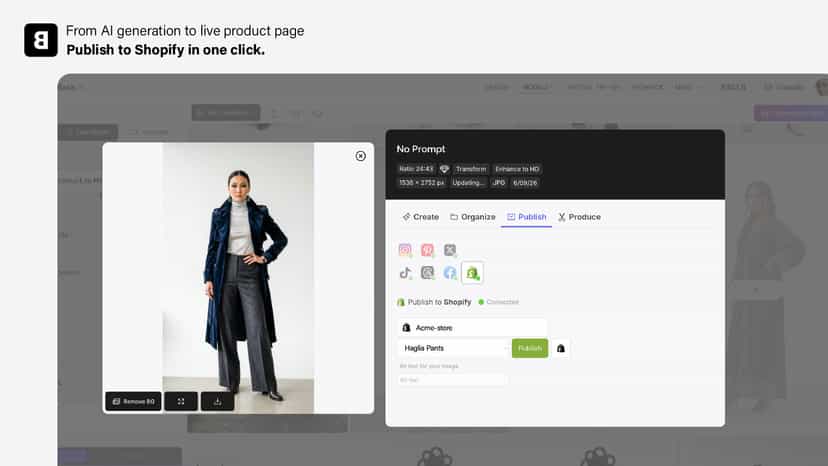Choose the Threads publishing icon
This screenshot has height=466, width=828.
pyautogui.click(x=428, y=273)
